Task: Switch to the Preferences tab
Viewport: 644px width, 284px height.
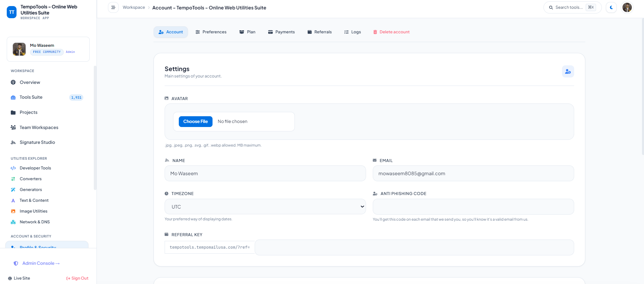Action: pyautogui.click(x=211, y=32)
